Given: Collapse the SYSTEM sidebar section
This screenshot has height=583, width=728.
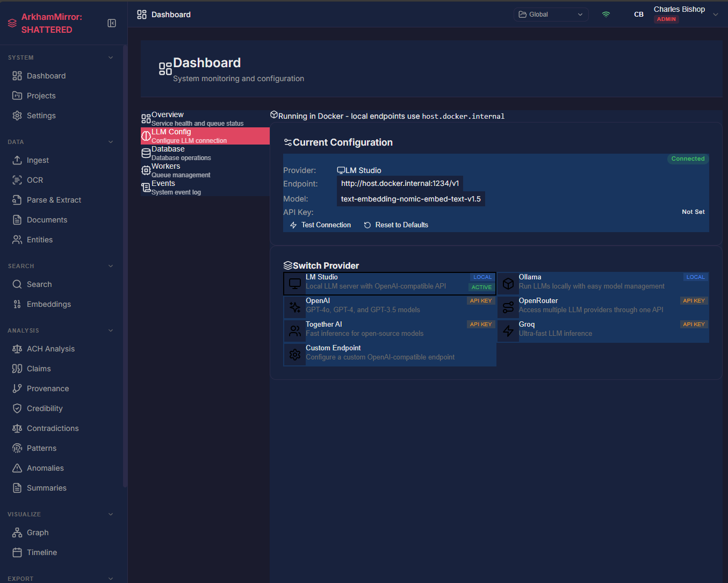Looking at the screenshot, I should point(111,57).
